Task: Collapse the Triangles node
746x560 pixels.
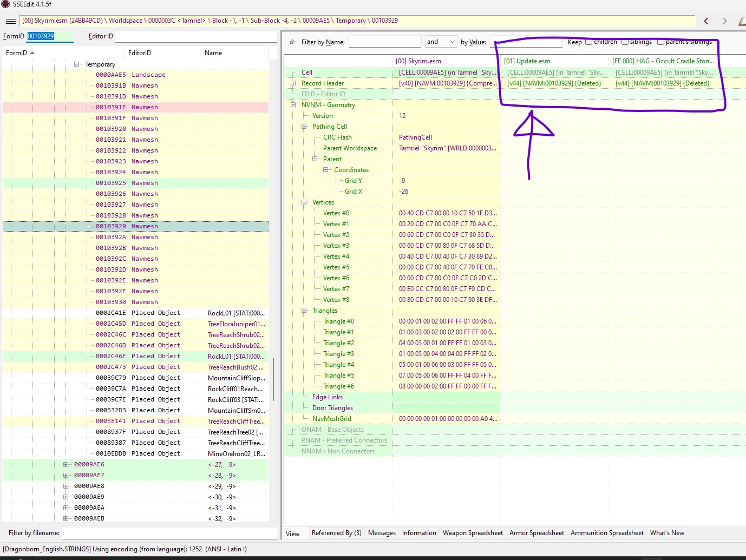Action: click(x=304, y=311)
